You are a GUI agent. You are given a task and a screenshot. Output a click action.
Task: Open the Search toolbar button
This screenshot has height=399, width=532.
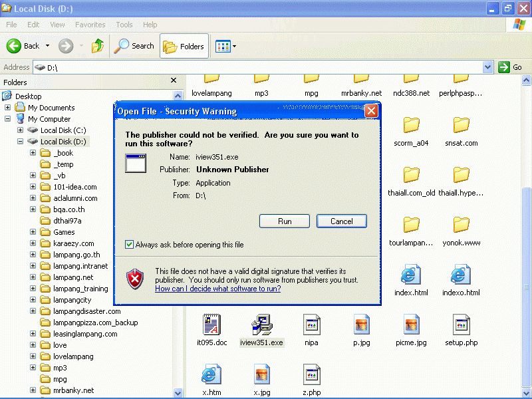point(134,46)
